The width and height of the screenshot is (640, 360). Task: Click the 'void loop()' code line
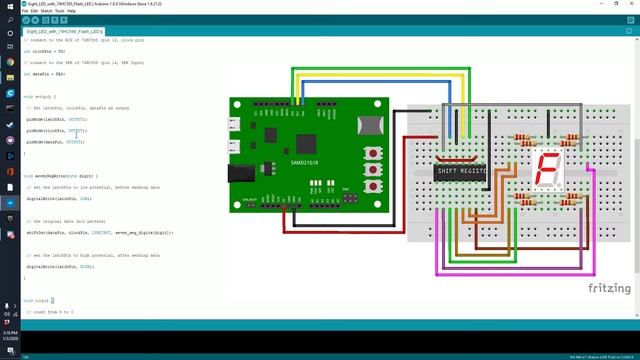pyautogui.click(x=38, y=300)
